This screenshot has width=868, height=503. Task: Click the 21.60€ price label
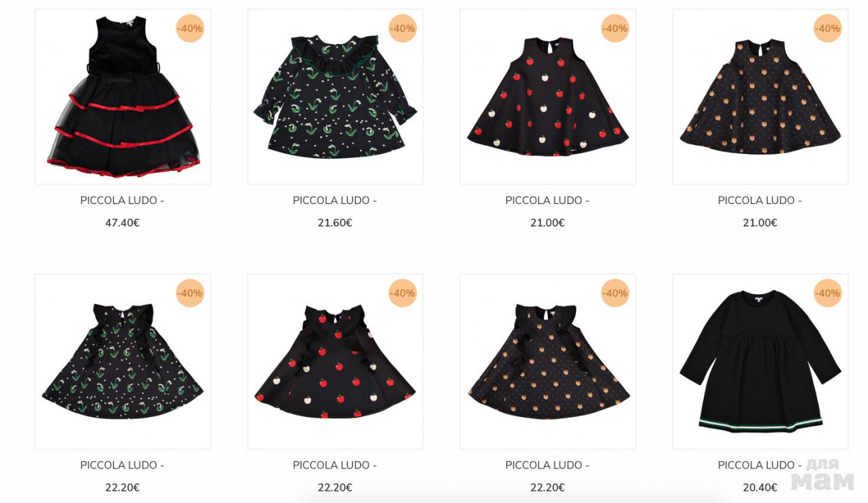coord(335,223)
